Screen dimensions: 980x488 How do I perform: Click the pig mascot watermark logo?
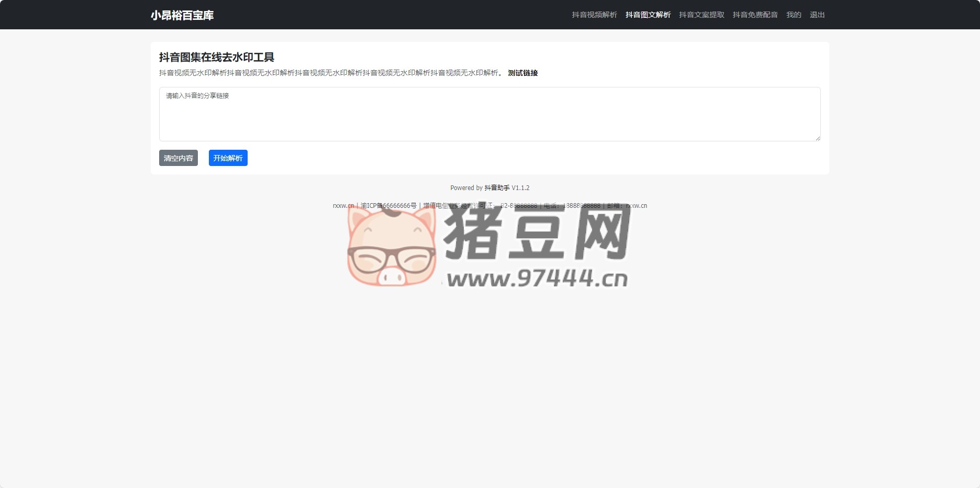(x=392, y=247)
